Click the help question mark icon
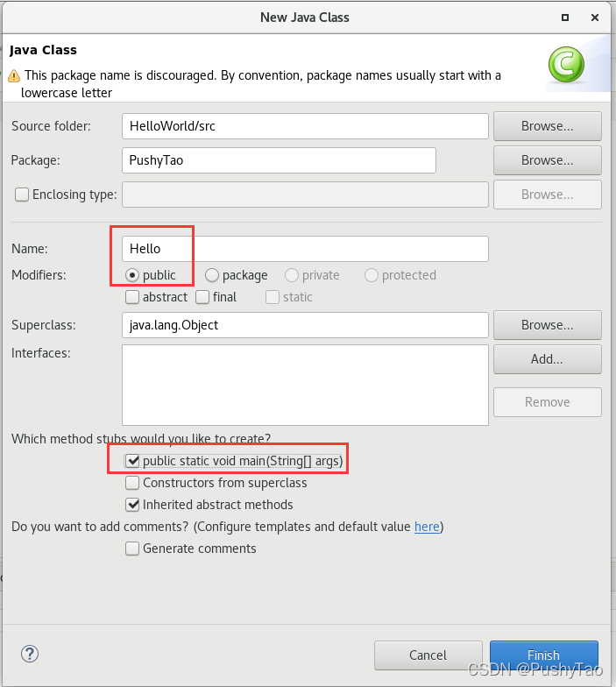 pos(30,654)
